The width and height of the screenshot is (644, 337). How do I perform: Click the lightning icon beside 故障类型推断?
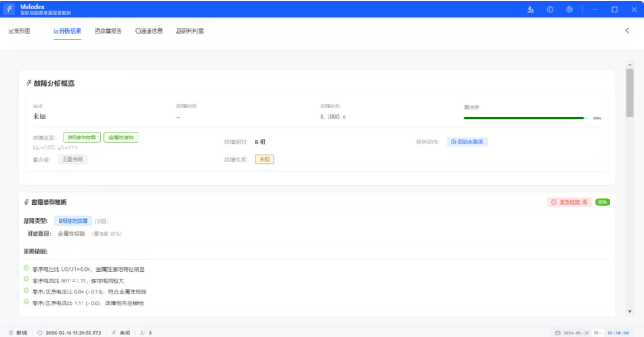tap(27, 202)
